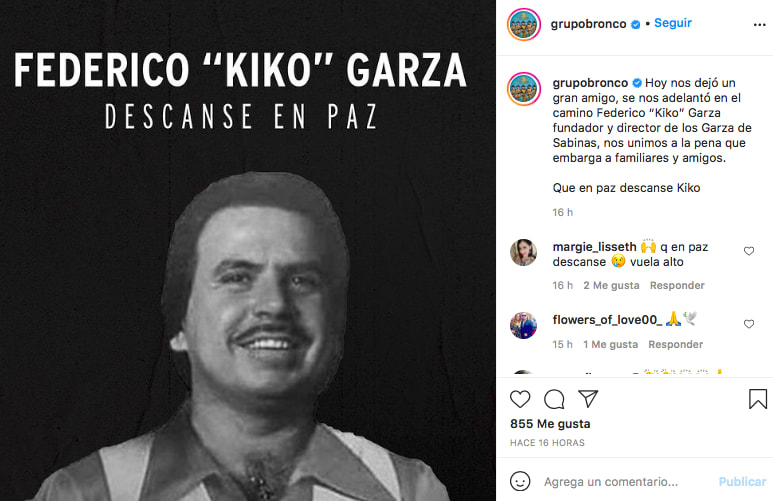The image size is (773, 501).
Task: Open the Kiko Garza tribute image
Action: 247,250
